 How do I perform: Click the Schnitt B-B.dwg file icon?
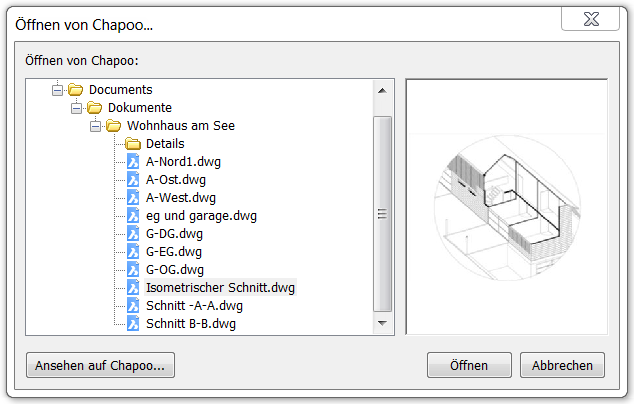(x=133, y=324)
